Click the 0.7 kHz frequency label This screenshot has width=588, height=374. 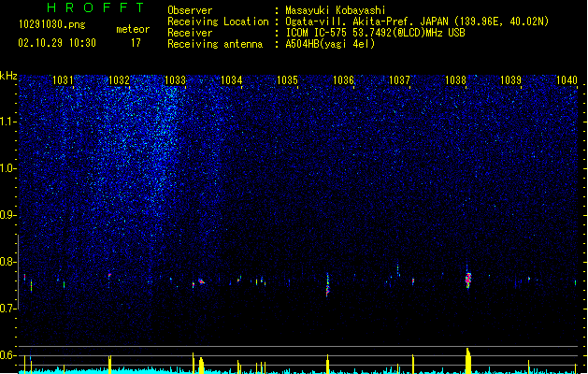click(x=7, y=309)
